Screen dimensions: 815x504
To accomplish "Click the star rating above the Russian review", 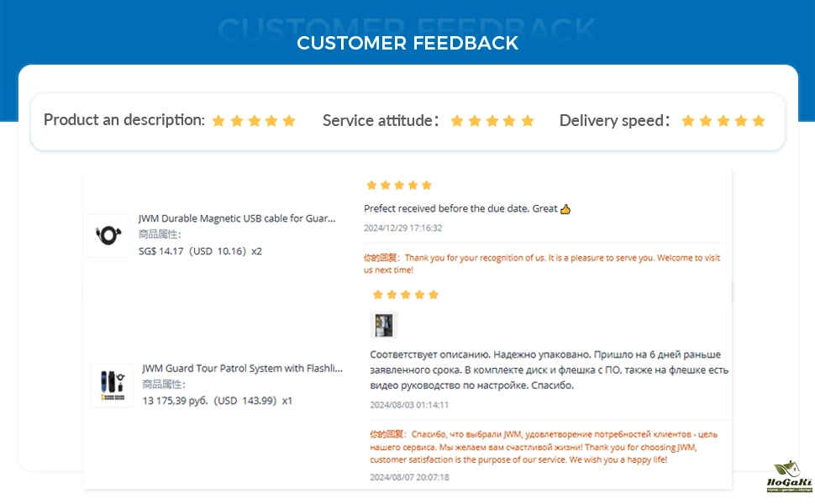I will [x=406, y=295].
